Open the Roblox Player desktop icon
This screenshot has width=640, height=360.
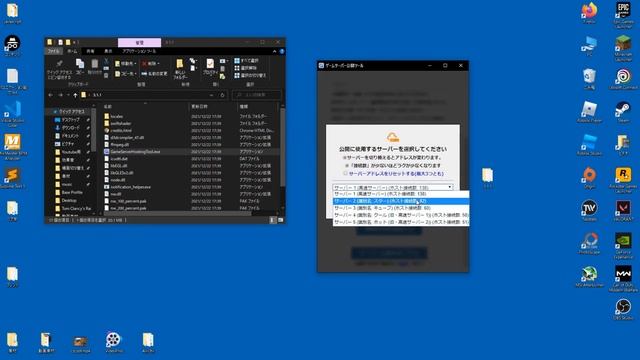pos(589,112)
